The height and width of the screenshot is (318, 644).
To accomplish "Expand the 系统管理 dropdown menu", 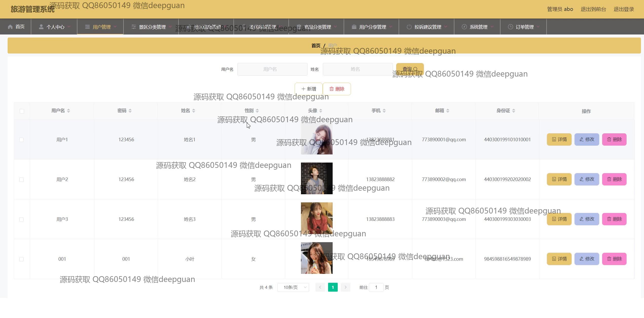I will pyautogui.click(x=478, y=27).
